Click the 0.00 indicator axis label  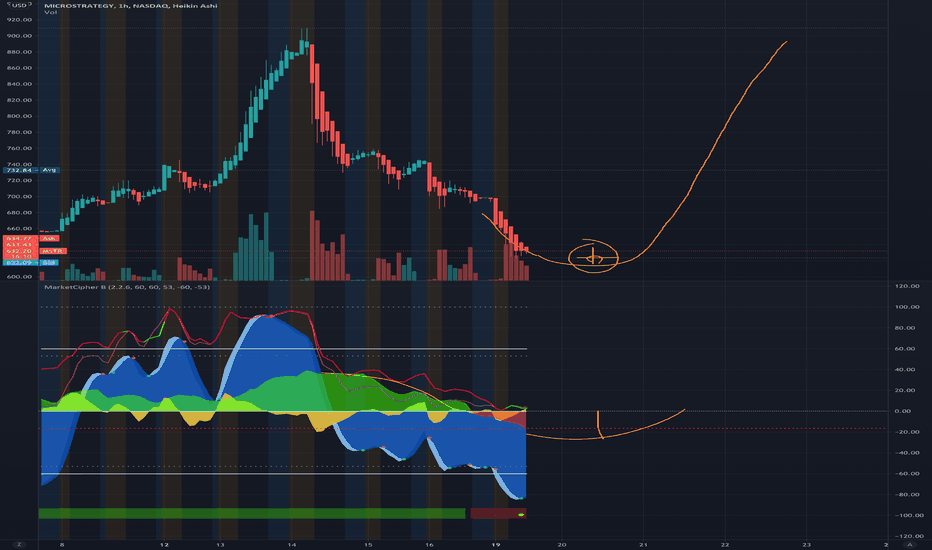pyautogui.click(x=903, y=411)
